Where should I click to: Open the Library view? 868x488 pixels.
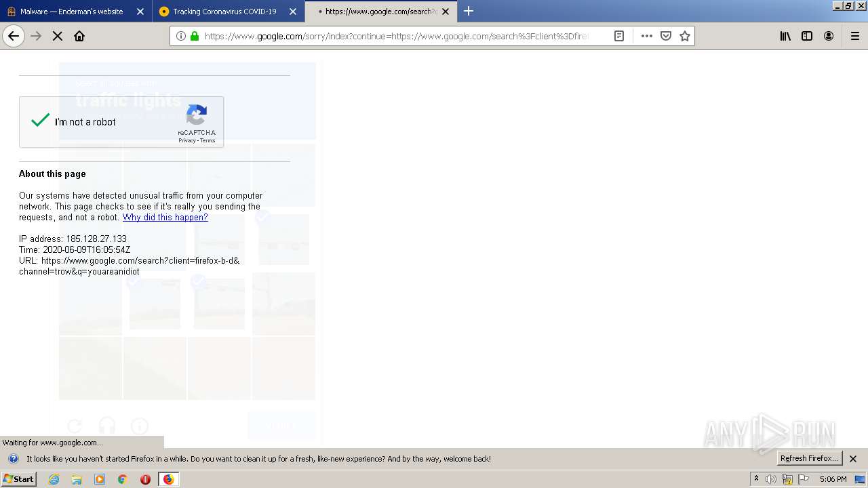pyautogui.click(x=785, y=36)
